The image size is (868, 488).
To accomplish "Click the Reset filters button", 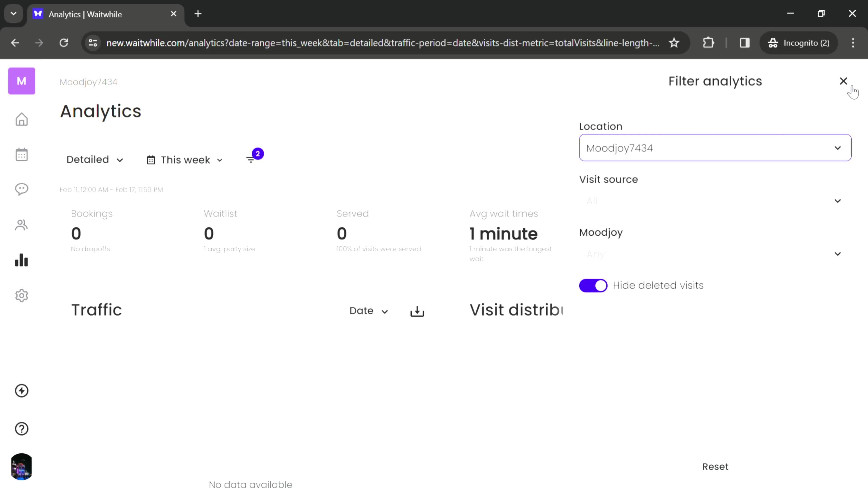I will pyautogui.click(x=715, y=467).
